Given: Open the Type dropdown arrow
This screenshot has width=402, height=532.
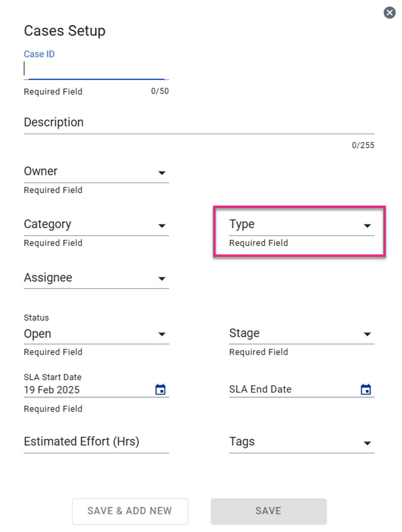Looking at the screenshot, I should (x=367, y=226).
